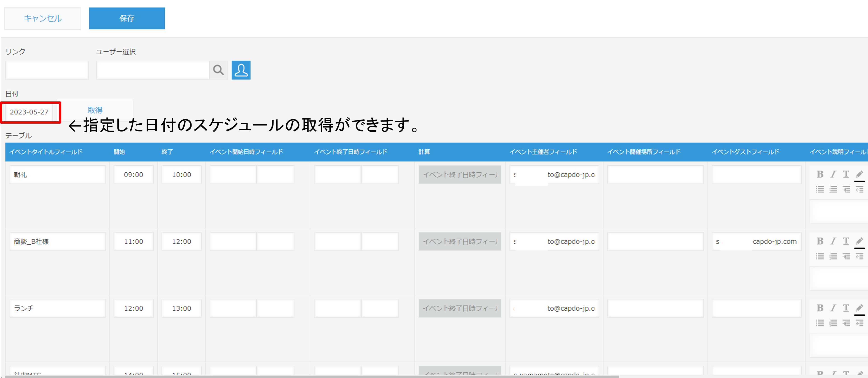Click the 朝礼 row organizer email field
This screenshot has height=378, width=868.
554,175
